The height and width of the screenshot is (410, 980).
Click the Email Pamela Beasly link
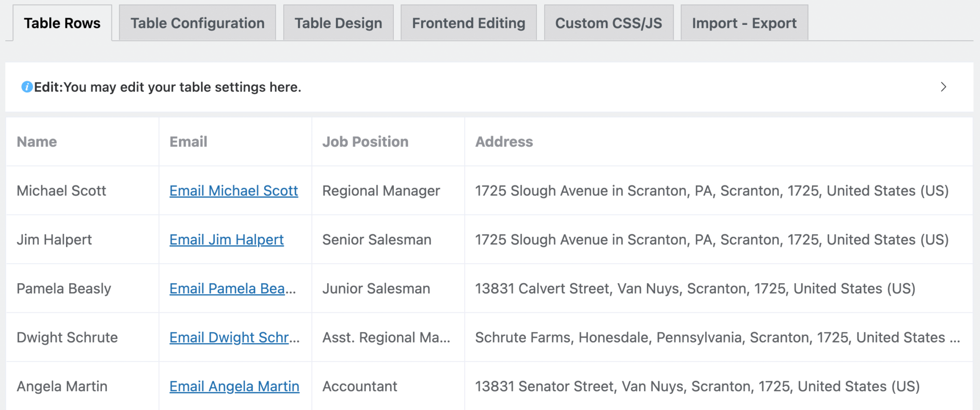pos(233,288)
